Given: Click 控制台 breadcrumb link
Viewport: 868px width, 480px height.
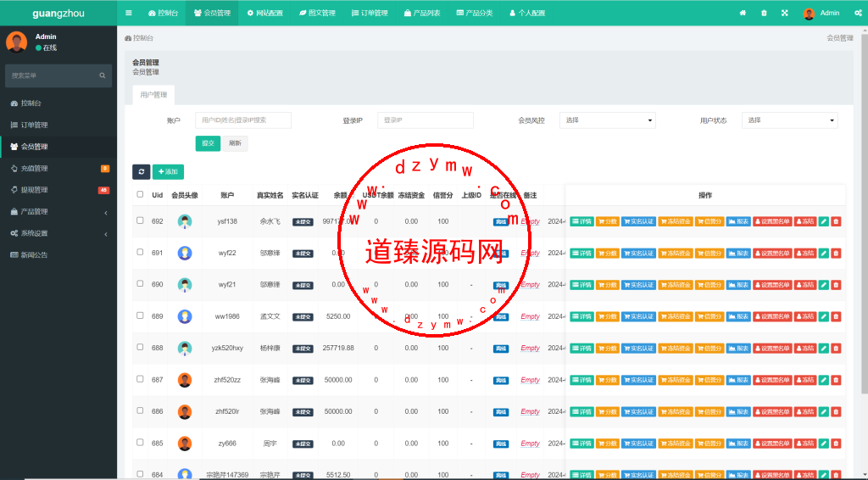Looking at the screenshot, I should (x=139, y=38).
